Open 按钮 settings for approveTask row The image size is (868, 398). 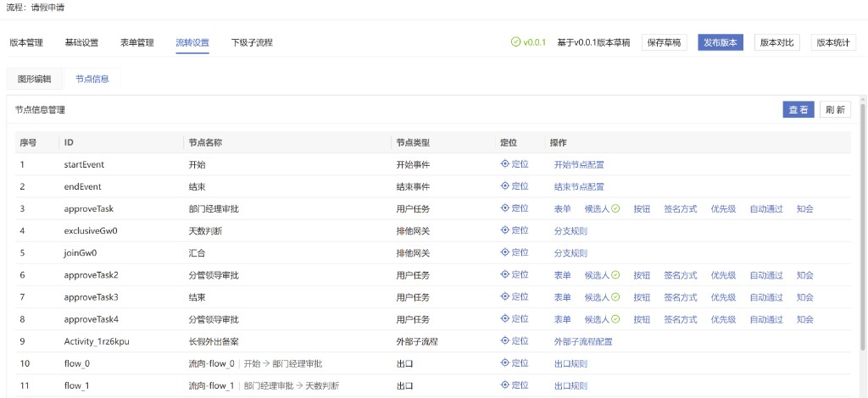pyautogui.click(x=642, y=208)
